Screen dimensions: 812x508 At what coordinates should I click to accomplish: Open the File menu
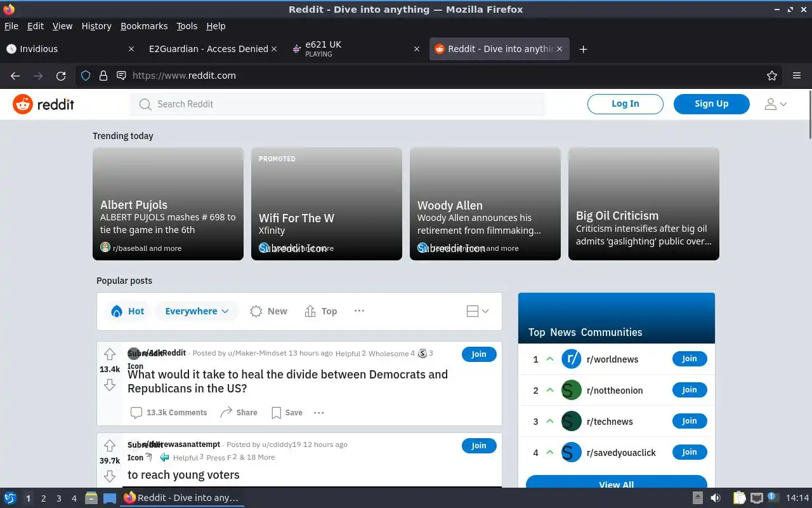pos(11,26)
